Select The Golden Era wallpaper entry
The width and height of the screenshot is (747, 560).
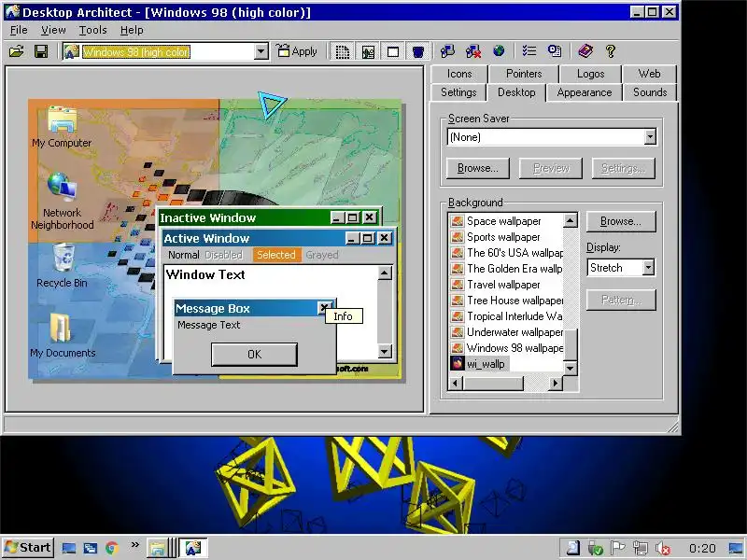pyautogui.click(x=507, y=269)
